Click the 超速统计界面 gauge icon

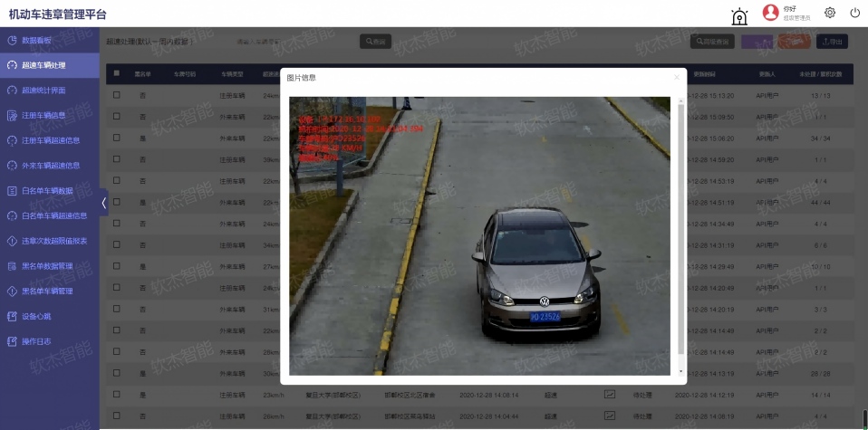click(12, 91)
